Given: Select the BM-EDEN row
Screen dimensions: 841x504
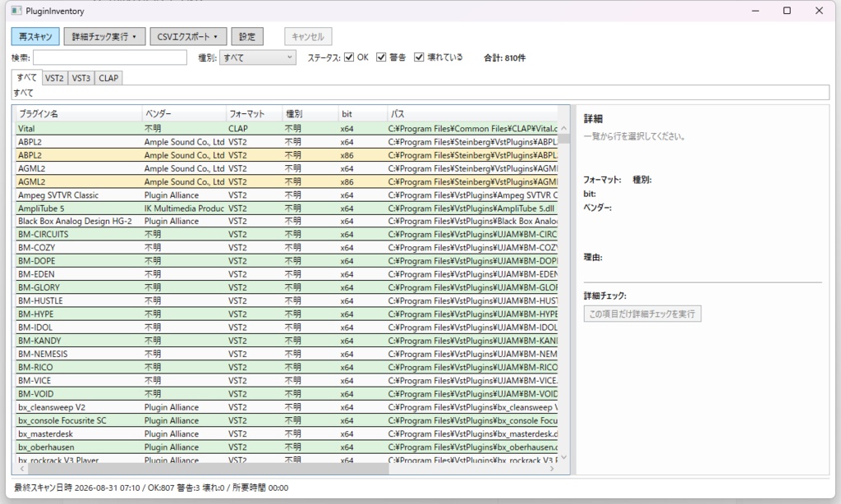Looking at the screenshot, I should coord(287,274).
